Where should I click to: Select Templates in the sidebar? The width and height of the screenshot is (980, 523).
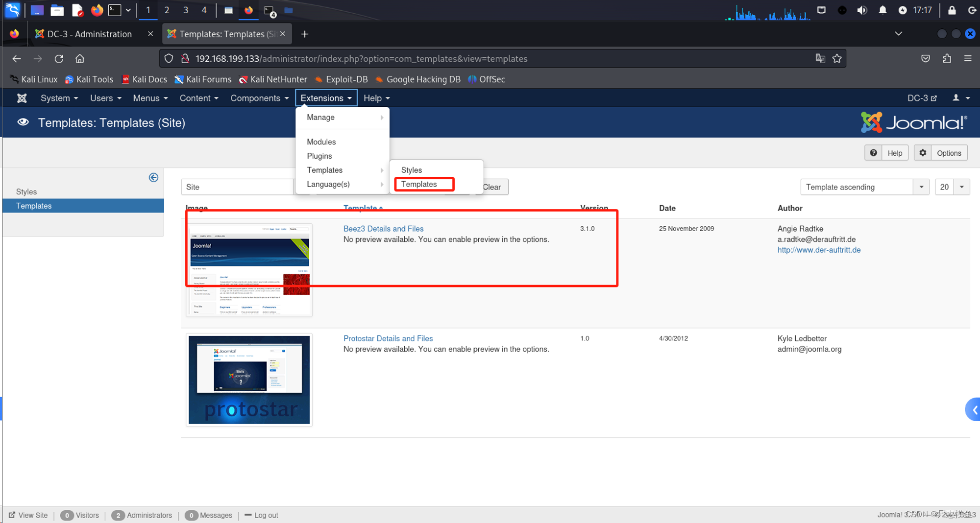[83, 206]
